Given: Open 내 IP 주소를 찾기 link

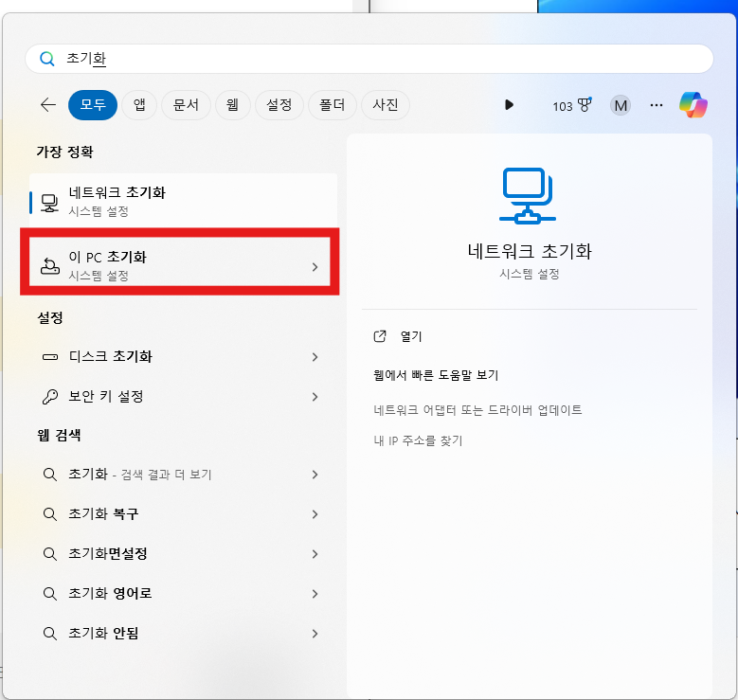Looking at the screenshot, I should tap(418, 440).
